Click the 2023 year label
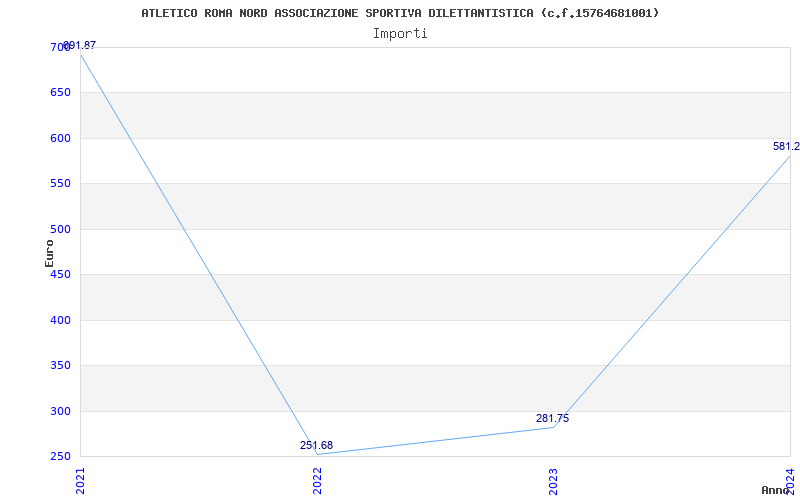Screen dimensions: 800x500 click(x=554, y=481)
